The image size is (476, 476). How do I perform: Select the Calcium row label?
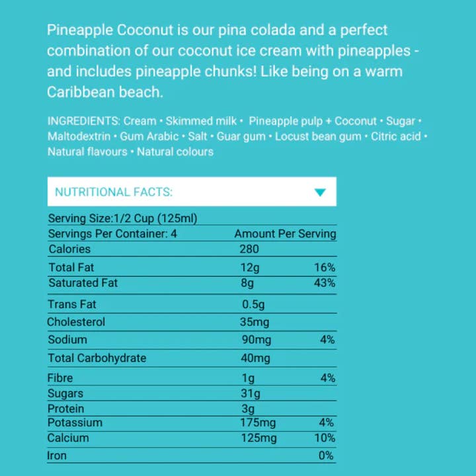coord(68,438)
